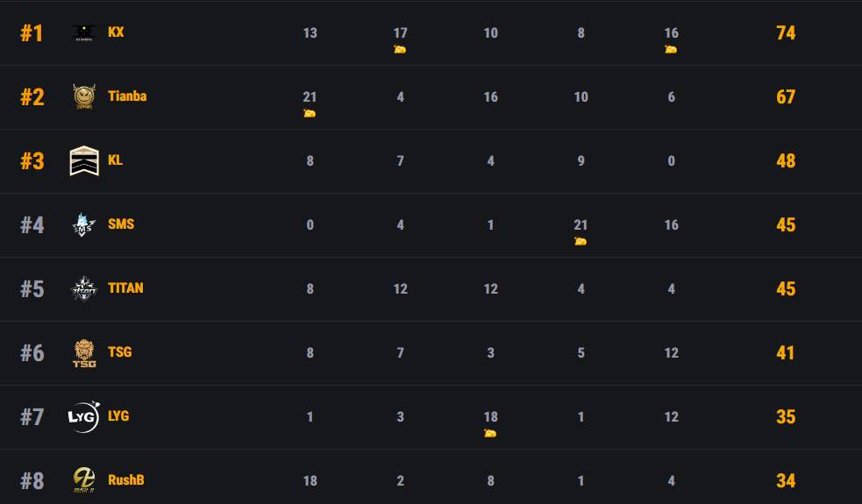The height and width of the screenshot is (504, 862).
Task: Select the TITAN team name
Action: [x=125, y=287]
